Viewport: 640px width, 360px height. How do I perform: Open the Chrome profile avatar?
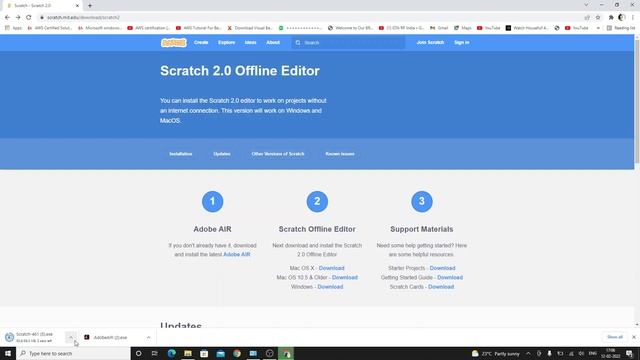[x=622, y=18]
